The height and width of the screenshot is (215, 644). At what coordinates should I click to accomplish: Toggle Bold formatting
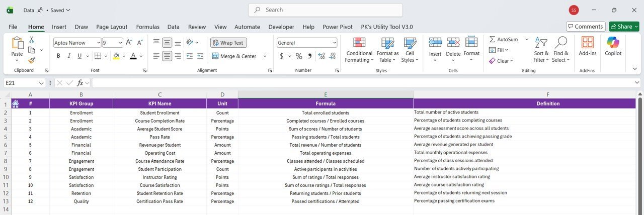pyautogui.click(x=58, y=56)
